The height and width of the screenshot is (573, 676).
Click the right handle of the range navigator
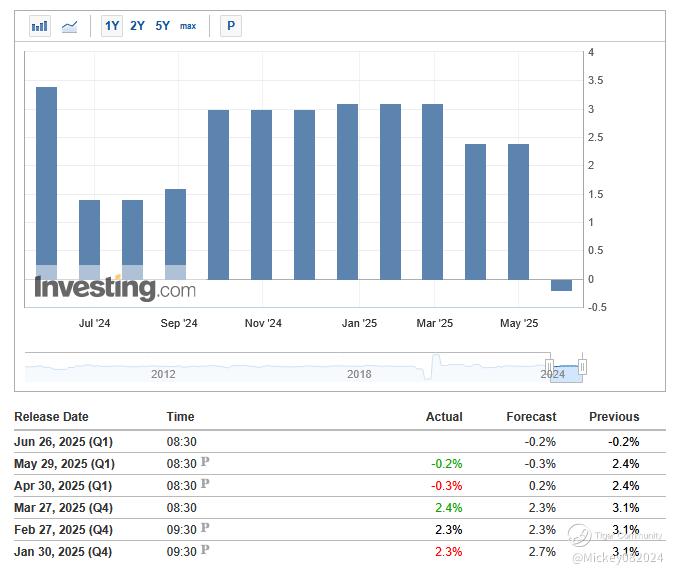pyautogui.click(x=582, y=367)
